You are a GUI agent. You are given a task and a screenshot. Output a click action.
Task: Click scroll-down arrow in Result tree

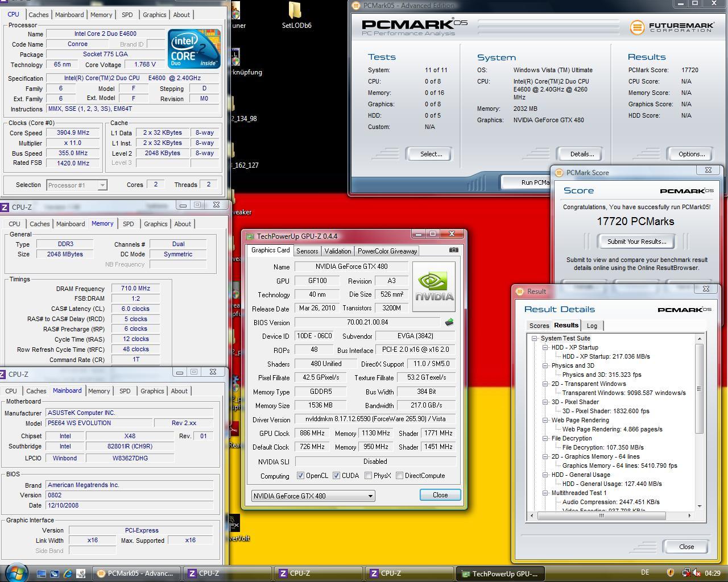point(699,506)
